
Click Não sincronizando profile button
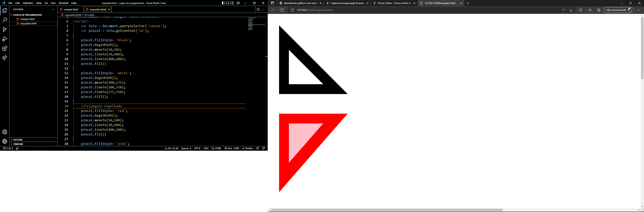(619, 10)
